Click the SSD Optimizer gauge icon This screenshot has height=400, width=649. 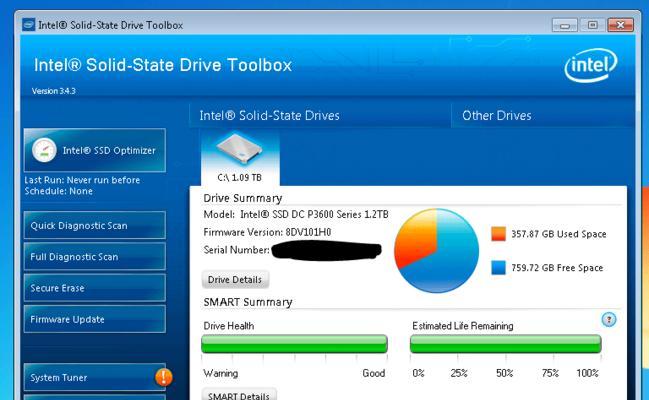[x=44, y=150]
